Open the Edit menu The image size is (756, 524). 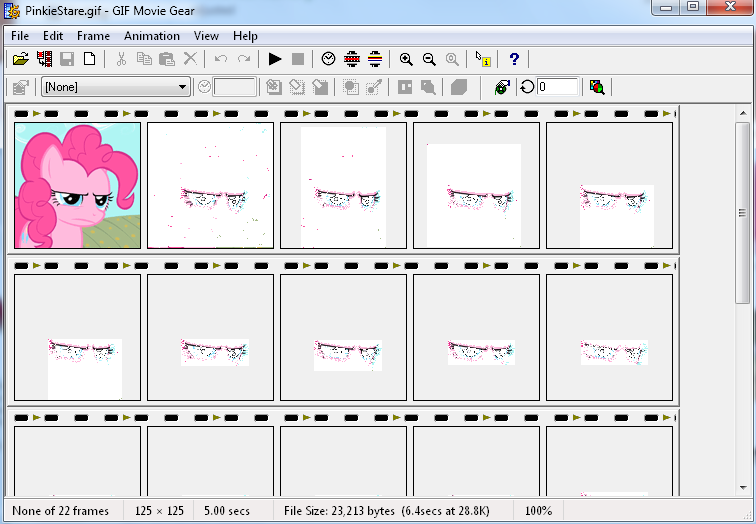pyautogui.click(x=53, y=36)
